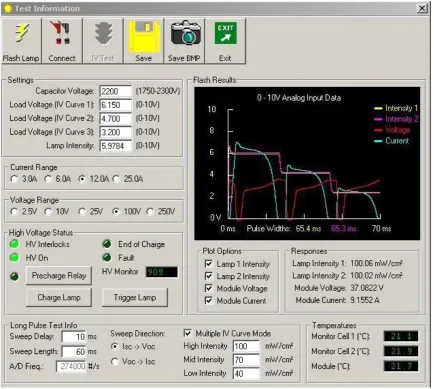Click the Monitor Cell 2 temperature display

pyautogui.click(x=401, y=351)
